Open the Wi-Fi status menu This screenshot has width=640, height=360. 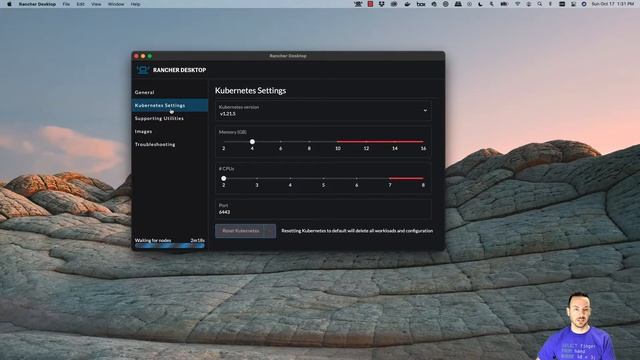click(x=518, y=4)
